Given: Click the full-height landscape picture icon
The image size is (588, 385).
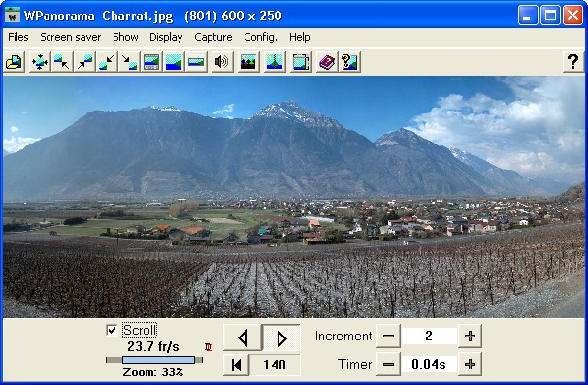Looking at the screenshot, I should pos(174,62).
